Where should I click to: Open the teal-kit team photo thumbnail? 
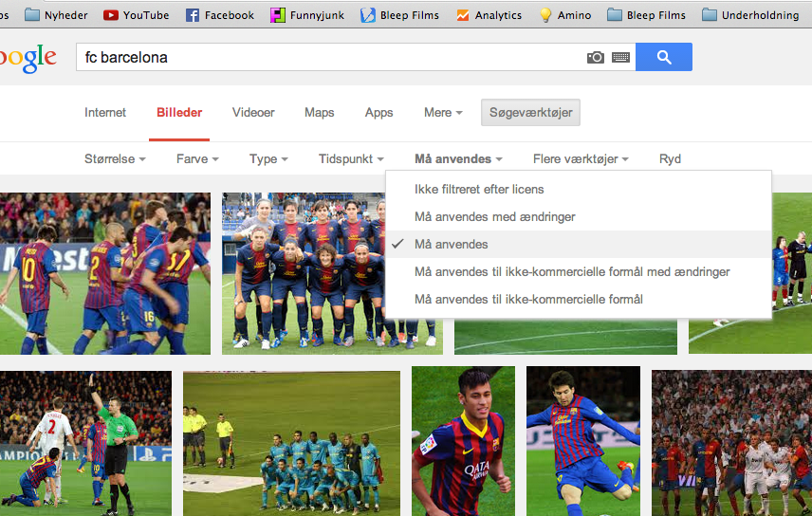tap(291, 443)
